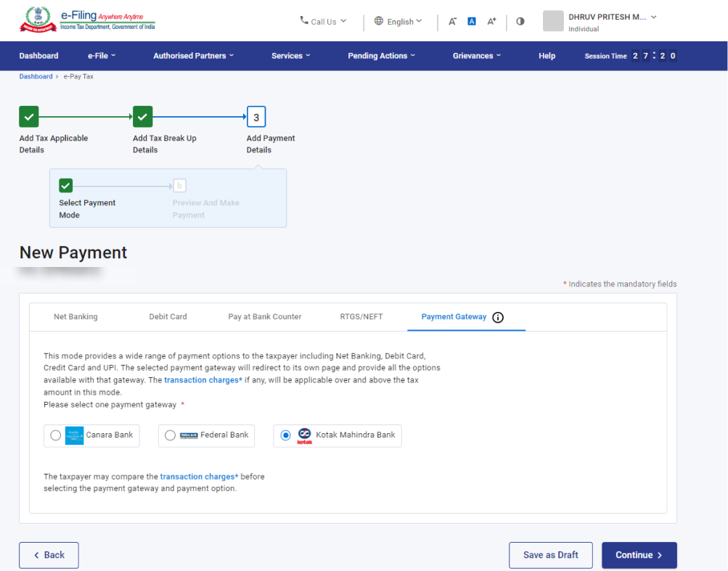The image size is (728, 571).
Task: Toggle high contrast mode icon
Action: pyautogui.click(x=520, y=21)
